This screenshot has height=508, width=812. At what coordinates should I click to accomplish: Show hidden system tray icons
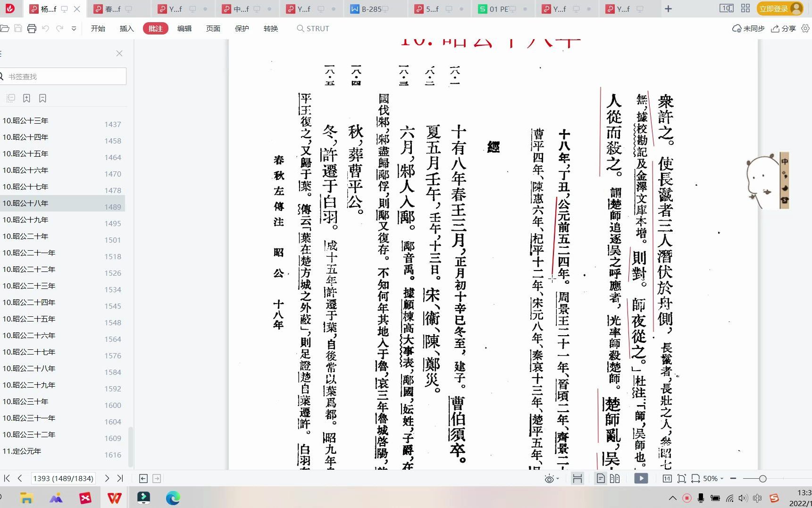[673, 498]
